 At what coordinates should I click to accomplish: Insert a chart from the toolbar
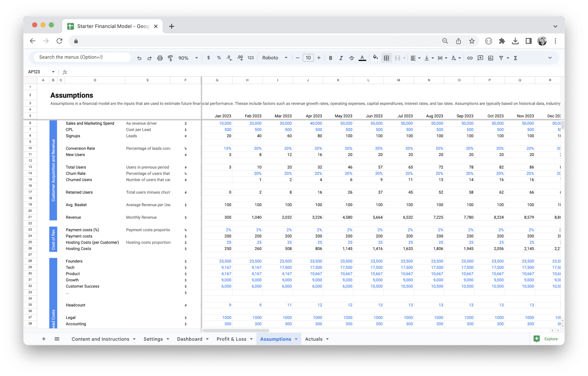pos(491,58)
